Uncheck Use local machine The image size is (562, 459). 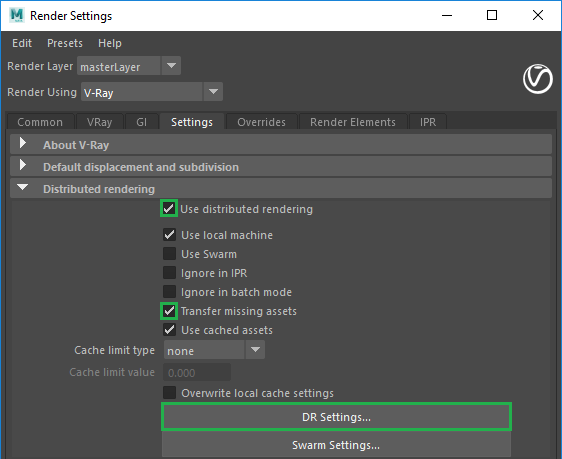click(169, 235)
